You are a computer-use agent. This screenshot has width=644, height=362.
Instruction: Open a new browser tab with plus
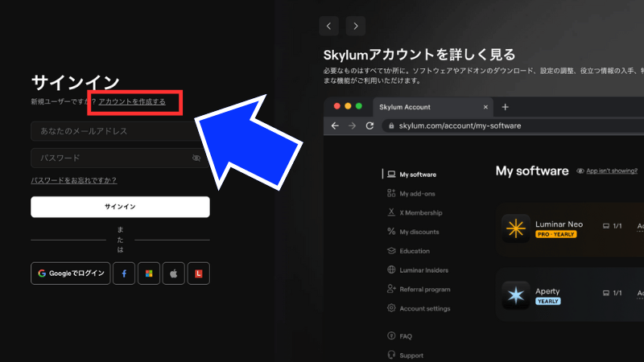click(x=506, y=107)
